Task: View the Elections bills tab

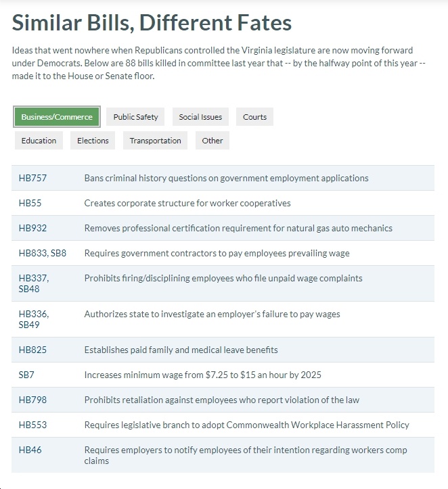Action: [93, 140]
